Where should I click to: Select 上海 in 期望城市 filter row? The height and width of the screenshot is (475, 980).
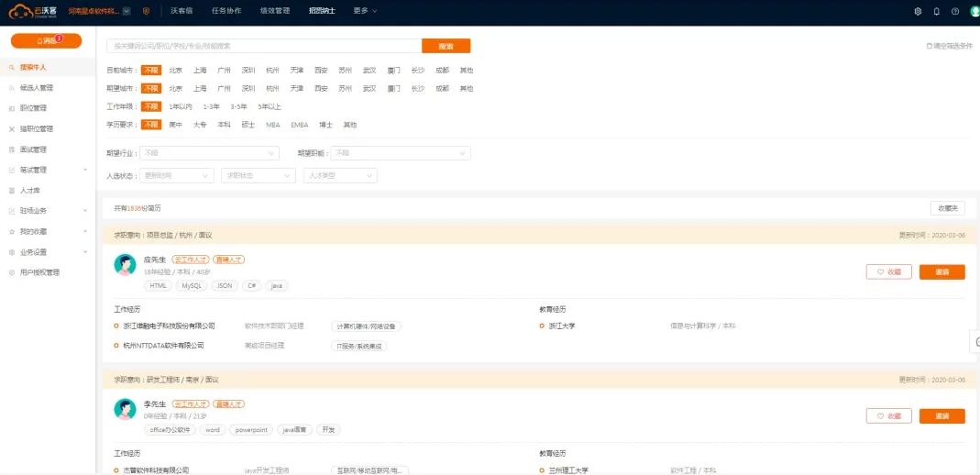tap(200, 89)
